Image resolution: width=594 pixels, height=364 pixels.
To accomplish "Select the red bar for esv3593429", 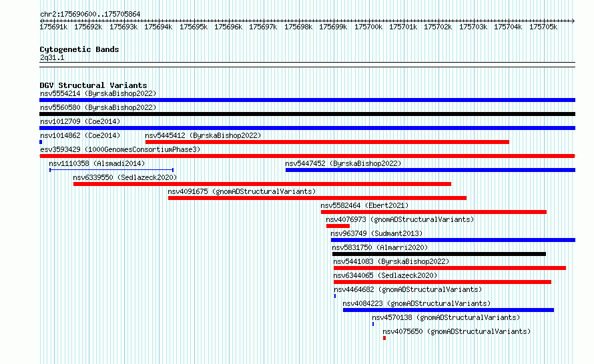I will click(307, 156).
